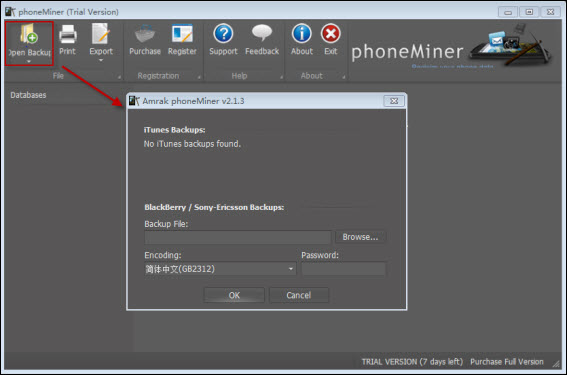567x375 pixels.
Task: Expand the Registration group launcher
Action: (x=199, y=77)
